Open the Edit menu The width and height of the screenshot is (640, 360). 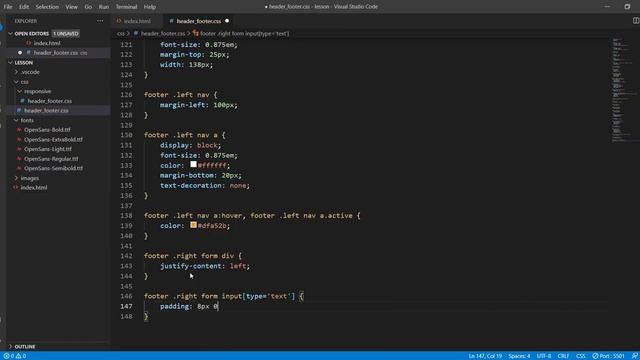pos(24,7)
